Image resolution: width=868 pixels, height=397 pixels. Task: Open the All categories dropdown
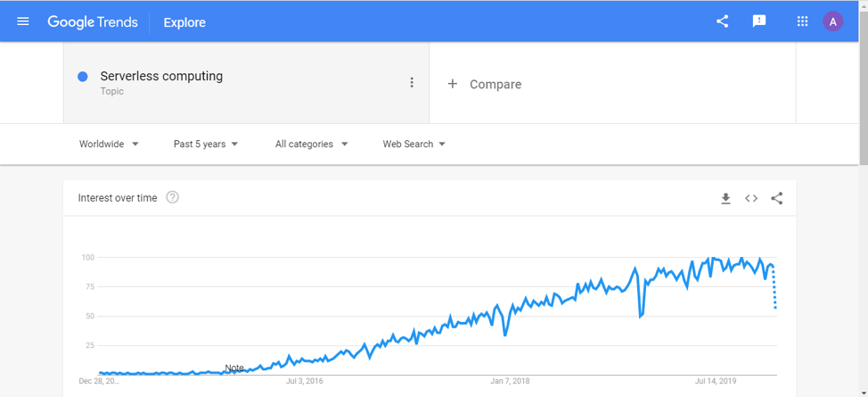312,145
